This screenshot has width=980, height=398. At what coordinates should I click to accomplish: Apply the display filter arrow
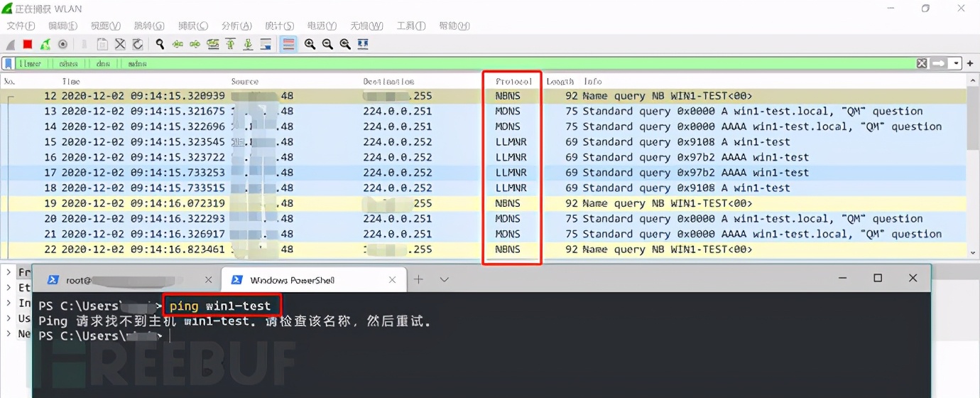(940, 63)
